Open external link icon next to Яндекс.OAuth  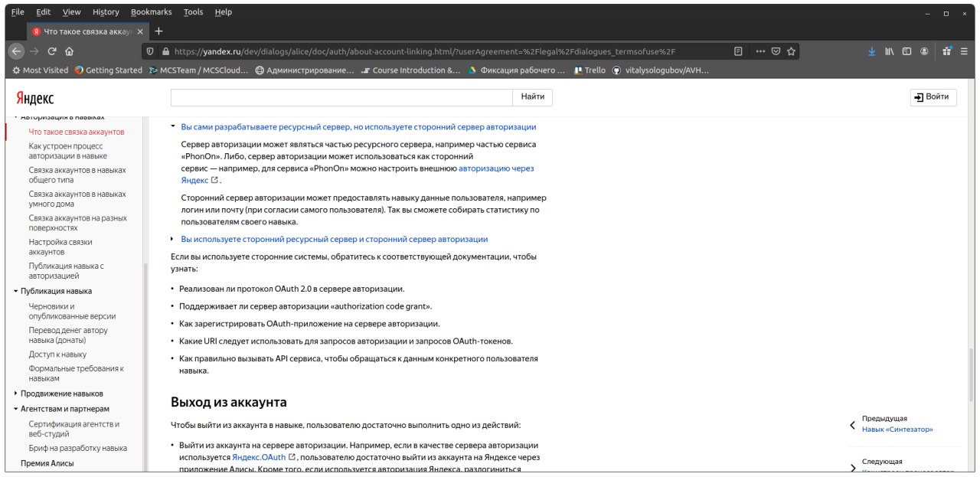coord(292,457)
